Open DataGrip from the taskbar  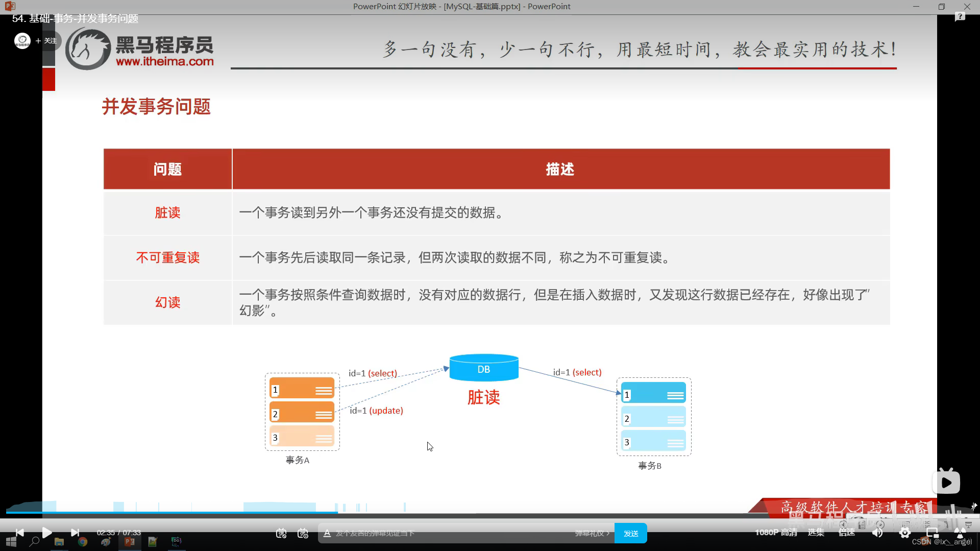pyautogui.click(x=176, y=543)
